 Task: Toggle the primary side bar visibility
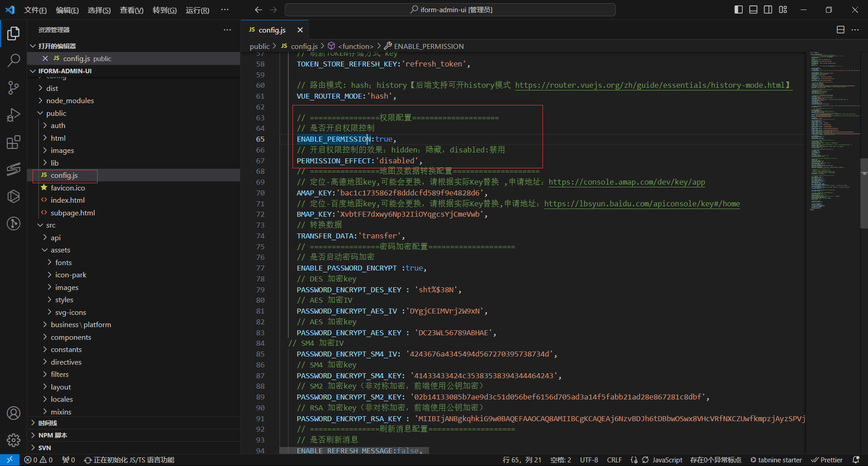(x=738, y=10)
